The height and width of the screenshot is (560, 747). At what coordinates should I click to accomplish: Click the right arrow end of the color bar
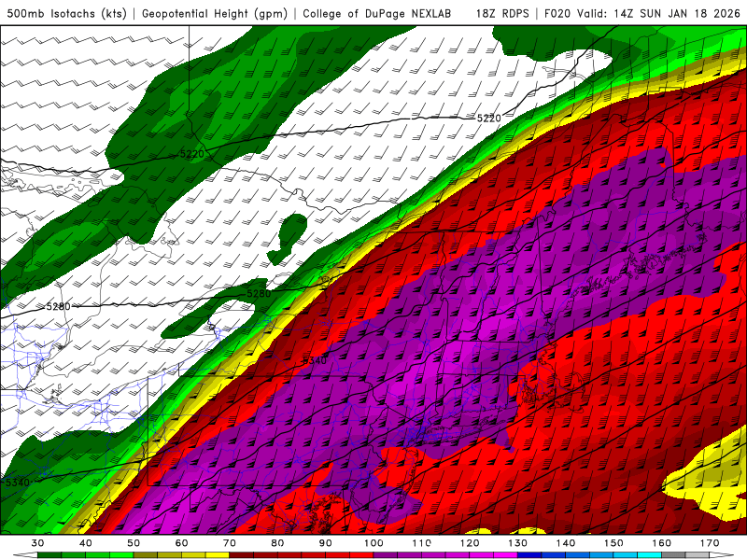[x=722, y=554]
